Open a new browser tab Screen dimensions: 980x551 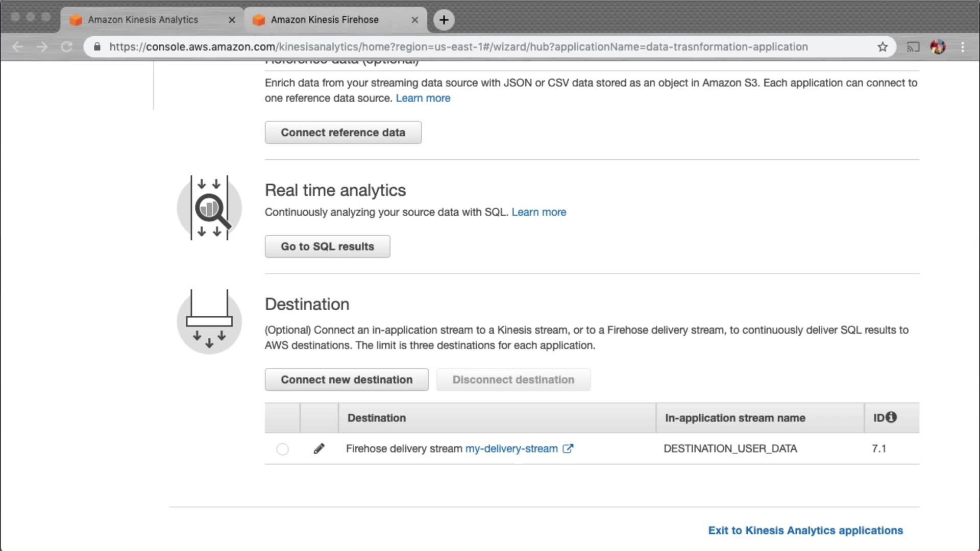444,20
